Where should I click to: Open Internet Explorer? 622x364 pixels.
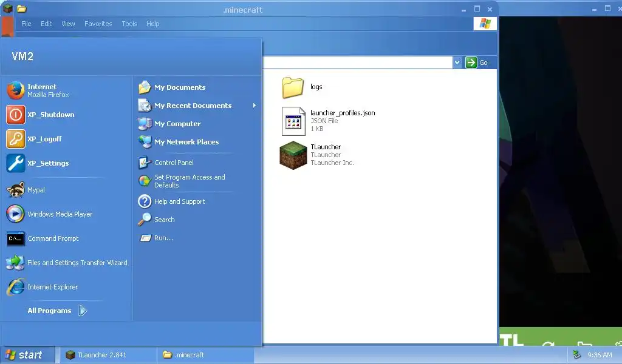[42, 287]
